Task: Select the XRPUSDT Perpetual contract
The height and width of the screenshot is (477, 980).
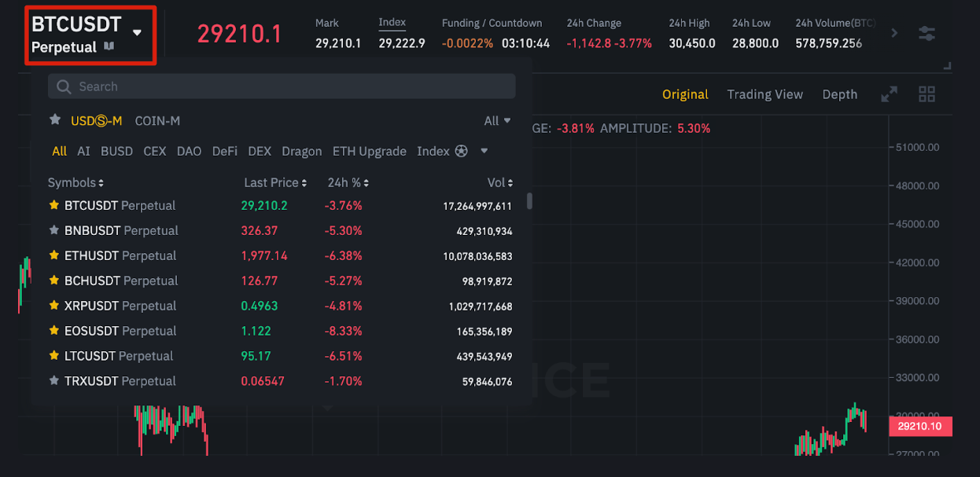Action: click(282, 306)
